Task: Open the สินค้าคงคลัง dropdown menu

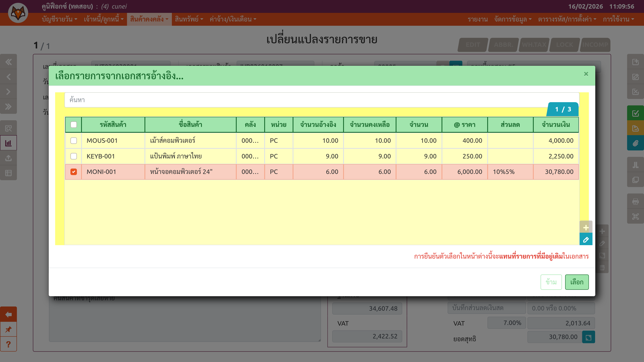Action: (149, 19)
